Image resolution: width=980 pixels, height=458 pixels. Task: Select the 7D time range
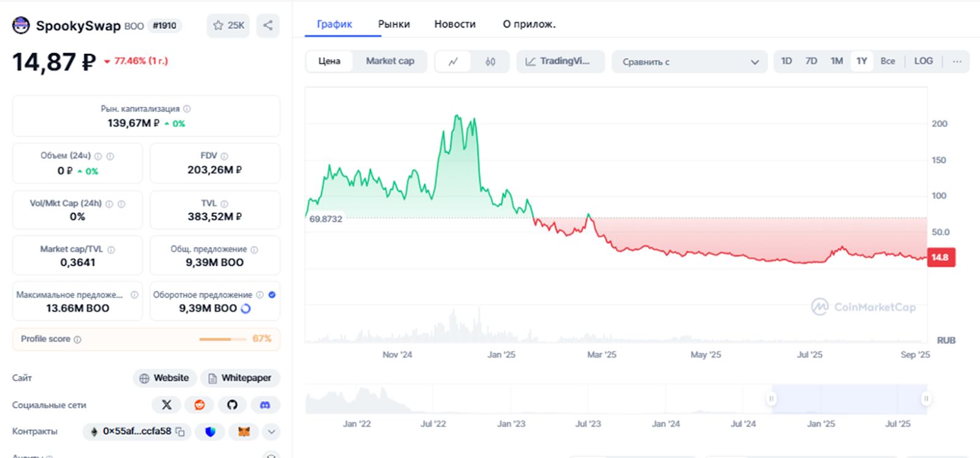click(811, 61)
